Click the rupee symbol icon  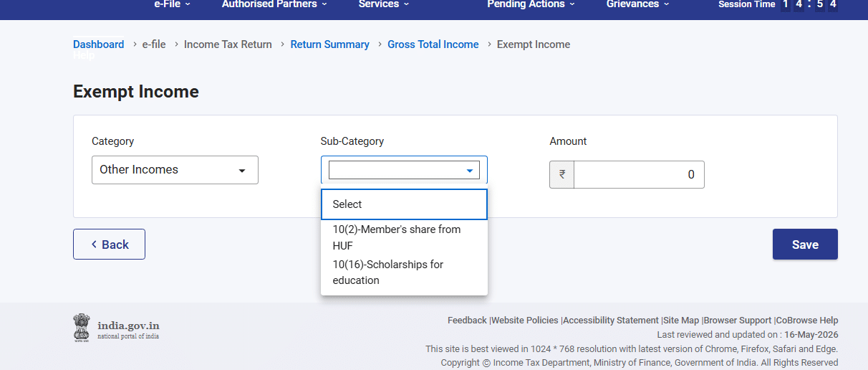561,174
